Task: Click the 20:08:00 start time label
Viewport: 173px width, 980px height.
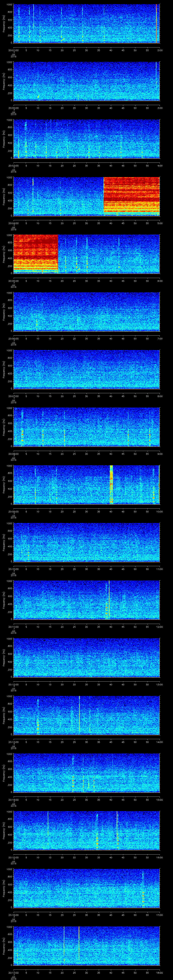Action: (x=13, y=454)
